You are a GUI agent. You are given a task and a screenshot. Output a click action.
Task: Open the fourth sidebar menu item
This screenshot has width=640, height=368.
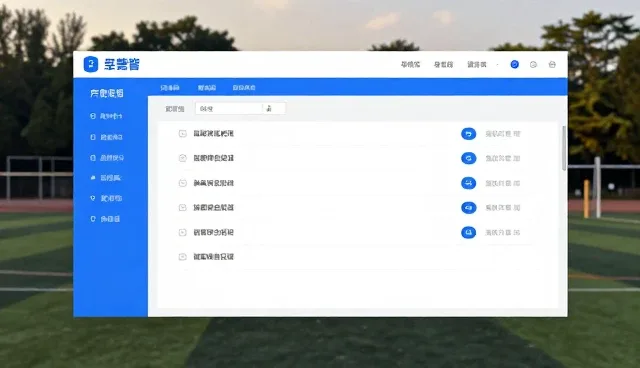click(x=105, y=178)
